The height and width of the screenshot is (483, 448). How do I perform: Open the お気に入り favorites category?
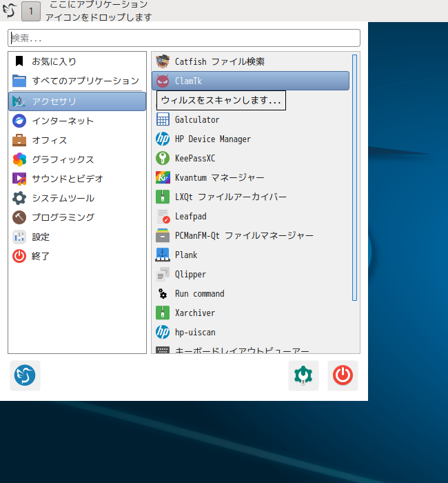coord(77,61)
